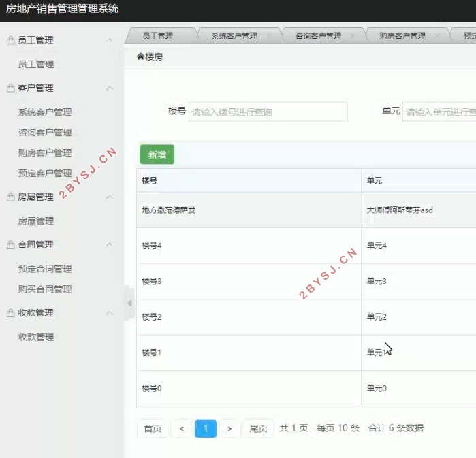Click the green 新增 button

click(157, 154)
